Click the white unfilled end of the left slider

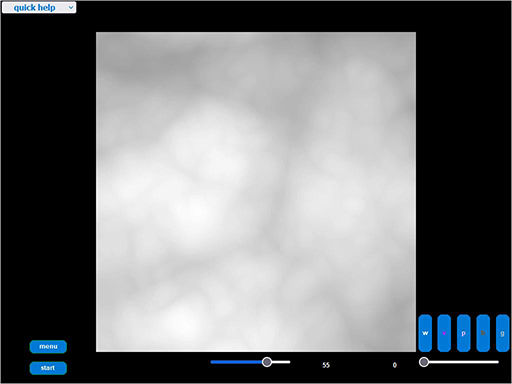tap(281, 362)
